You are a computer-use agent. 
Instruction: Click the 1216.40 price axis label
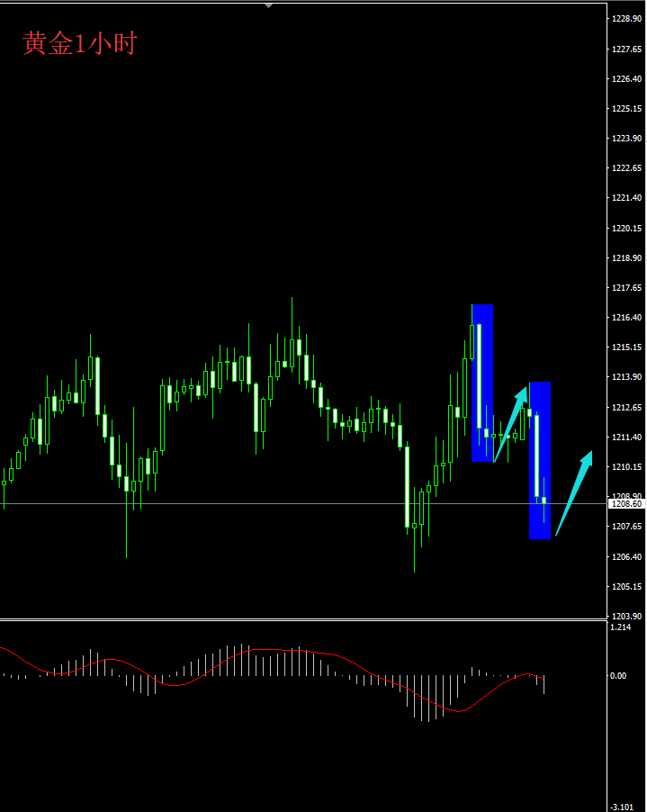[627, 318]
